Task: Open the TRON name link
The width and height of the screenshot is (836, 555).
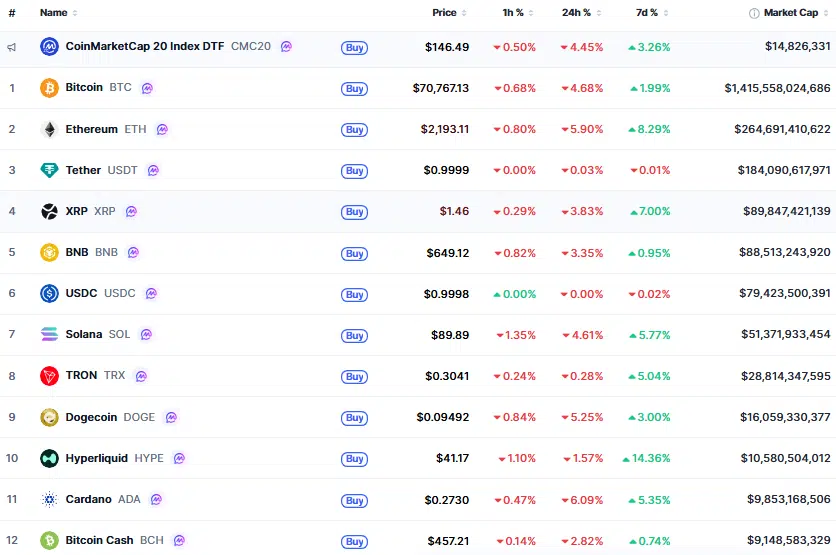Action: (x=81, y=375)
